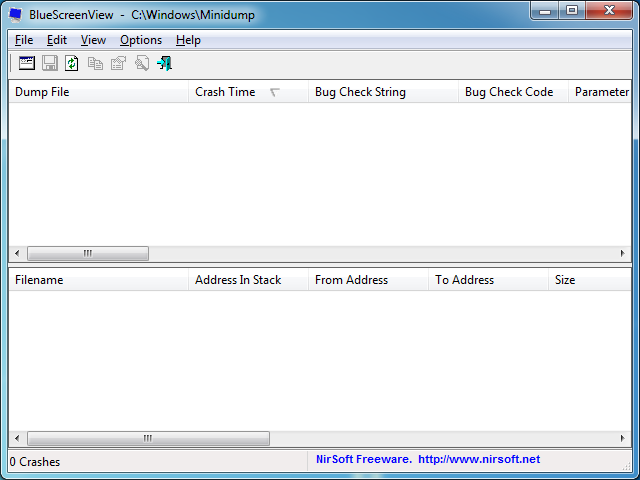The width and height of the screenshot is (640, 480).
Task: Click the BlueScreenView icon in the title bar
Action: 16,15
